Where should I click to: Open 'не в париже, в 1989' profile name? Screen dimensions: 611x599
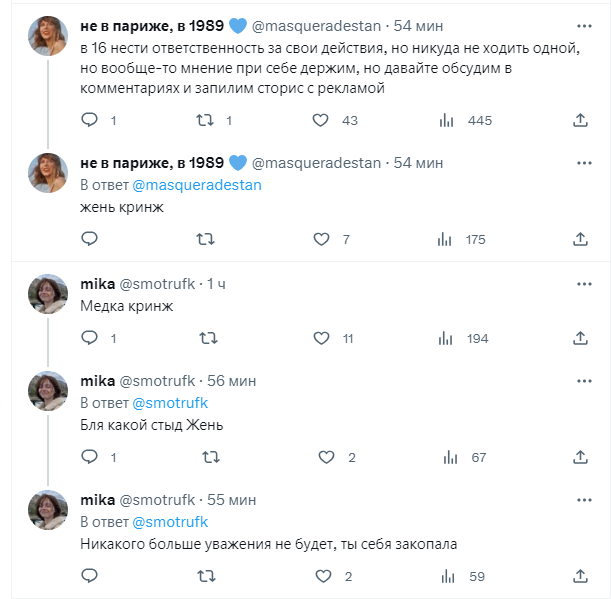pos(152,25)
